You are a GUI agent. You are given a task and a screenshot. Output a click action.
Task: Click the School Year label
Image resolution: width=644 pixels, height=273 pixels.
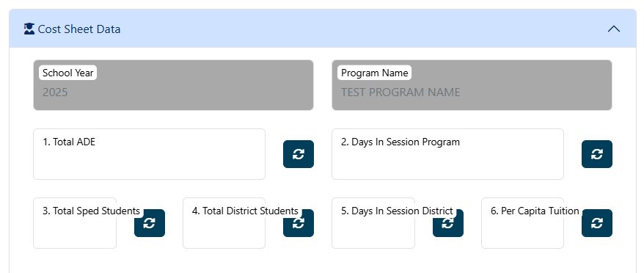click(68, 73)
